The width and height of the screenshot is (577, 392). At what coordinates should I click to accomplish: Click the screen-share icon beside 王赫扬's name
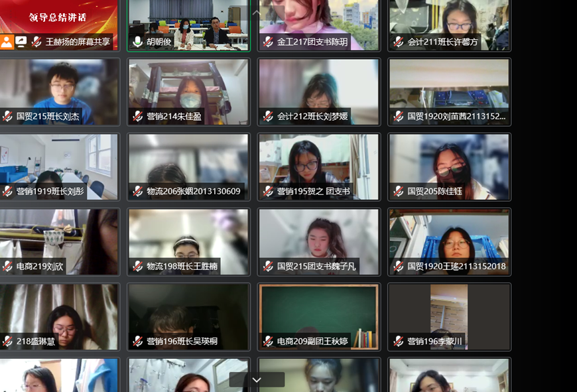click(x=21, y=42)
